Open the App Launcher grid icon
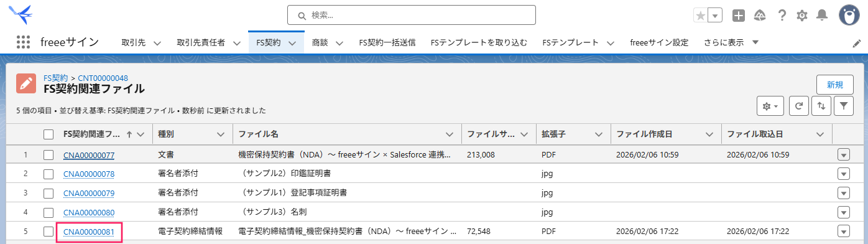The width and height of the screenshot is (868, 244). point(23,42)
